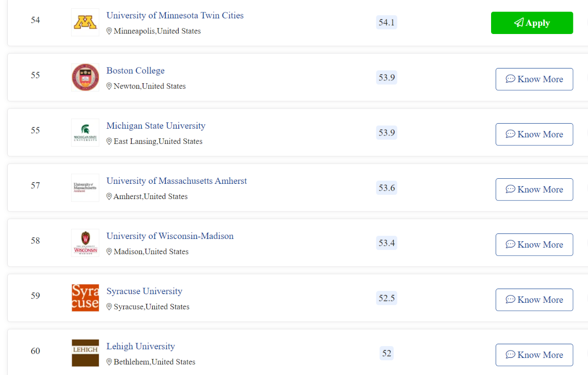Click the University of Minnesota logo
Screen dimensions: 588x375
(x=85, y=23)
